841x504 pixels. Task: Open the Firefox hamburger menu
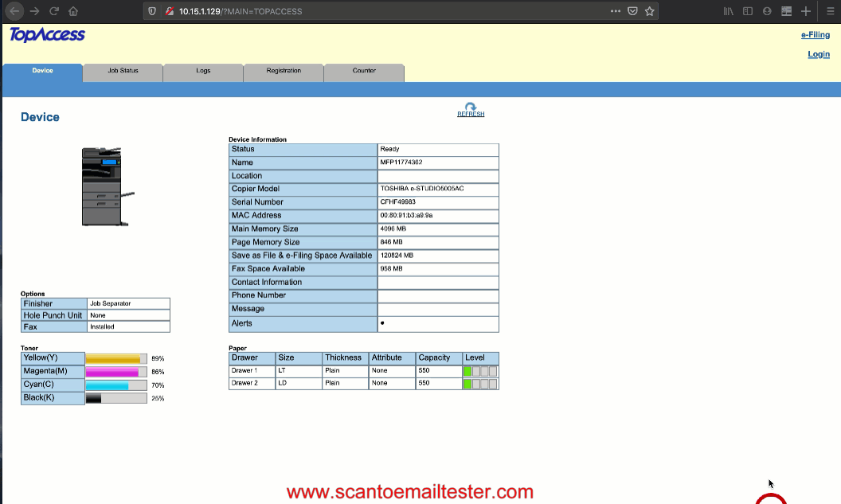coord(826,11)
